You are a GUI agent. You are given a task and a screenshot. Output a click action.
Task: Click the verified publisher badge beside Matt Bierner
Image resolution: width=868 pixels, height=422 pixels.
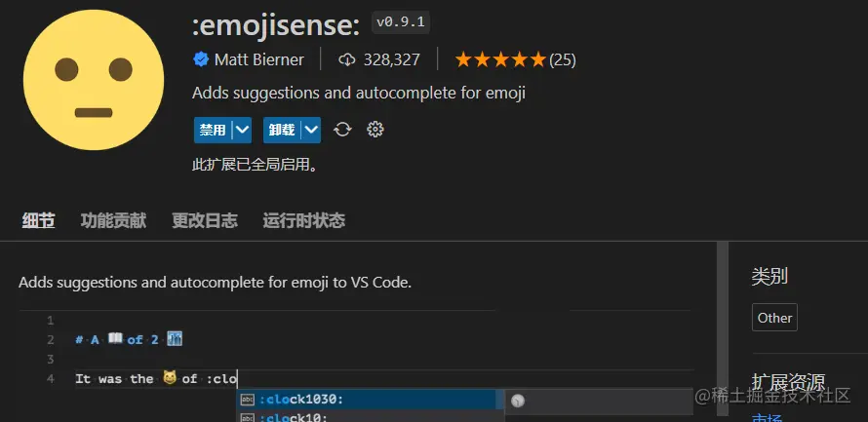tap(201, 59)
